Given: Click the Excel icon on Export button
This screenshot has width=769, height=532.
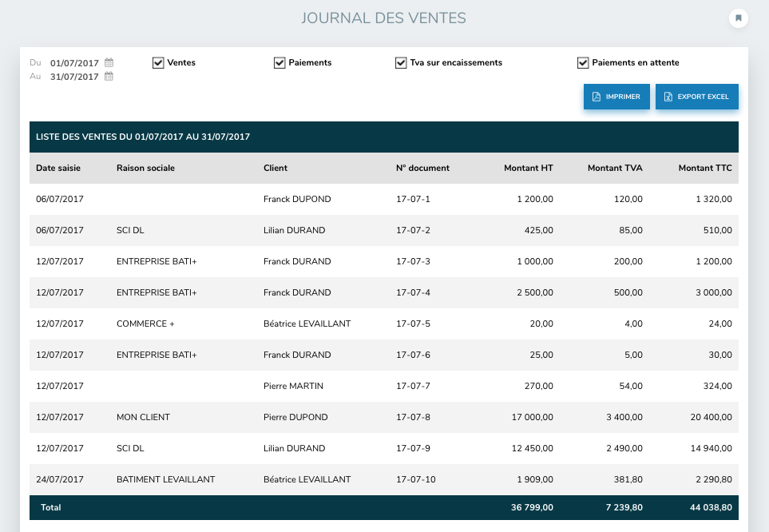Looking at the screenshot, I should pos(668,97).
